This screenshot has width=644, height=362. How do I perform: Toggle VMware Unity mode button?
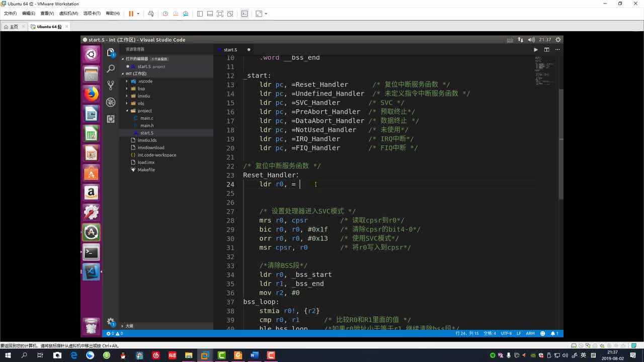(x=230, y=14)
